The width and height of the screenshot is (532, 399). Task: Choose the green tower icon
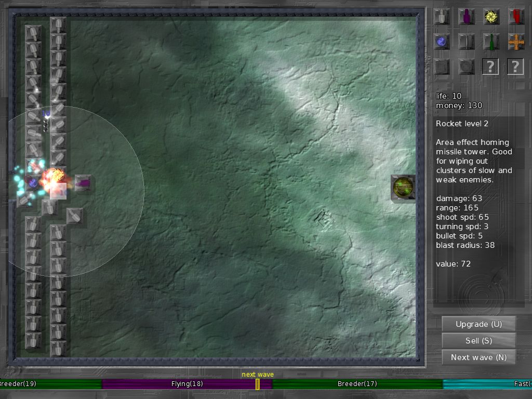491,42
